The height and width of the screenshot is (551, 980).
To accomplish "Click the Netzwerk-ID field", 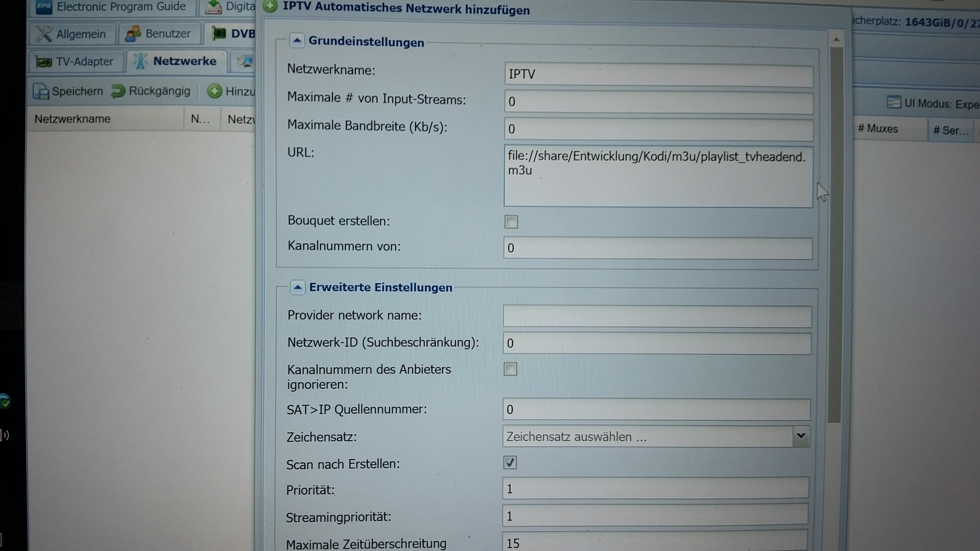I will point(657,343).
